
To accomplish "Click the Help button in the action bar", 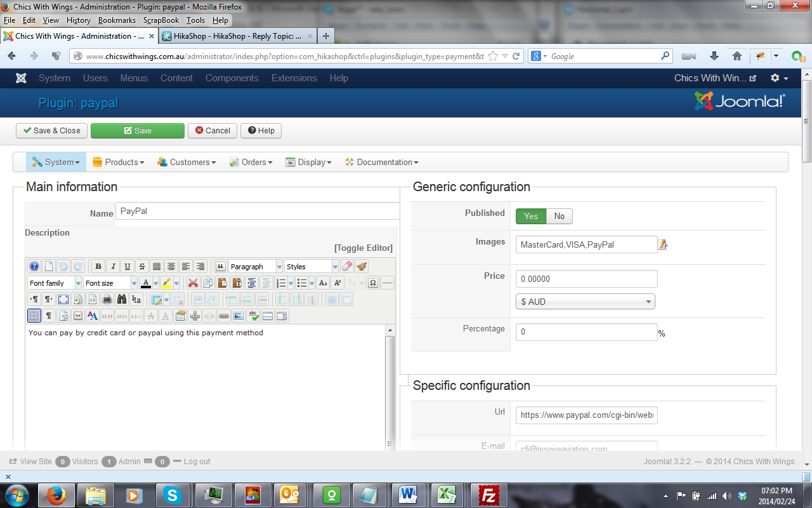I will tap(261, 131).
